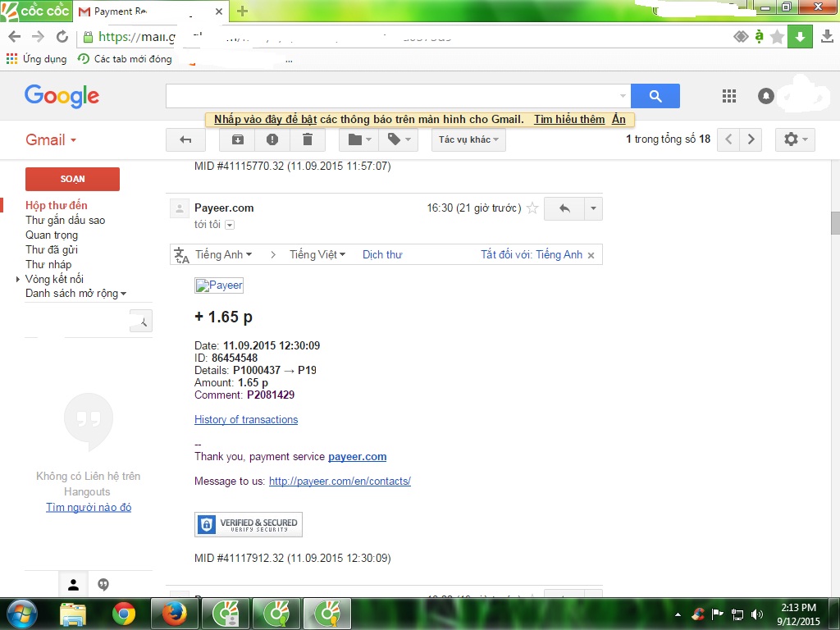Star the Payeer.com 16:30 message
Screen dimensions: 840x630
(532, 208)
